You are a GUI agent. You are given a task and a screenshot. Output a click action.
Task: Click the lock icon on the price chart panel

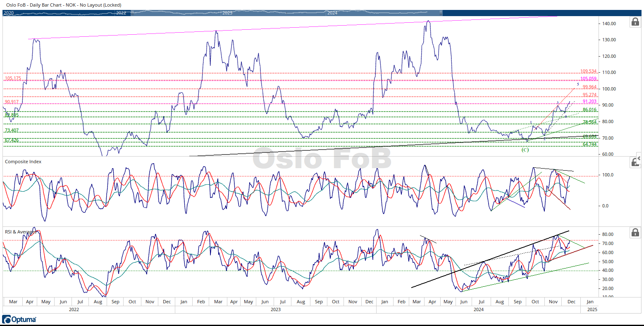[635, 22]
